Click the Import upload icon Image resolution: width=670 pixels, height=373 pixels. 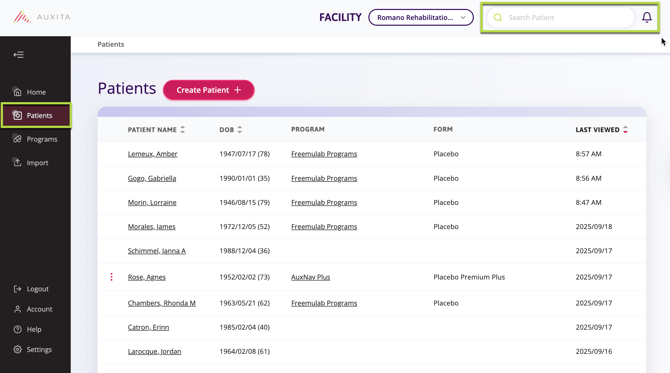coord(17,162)
